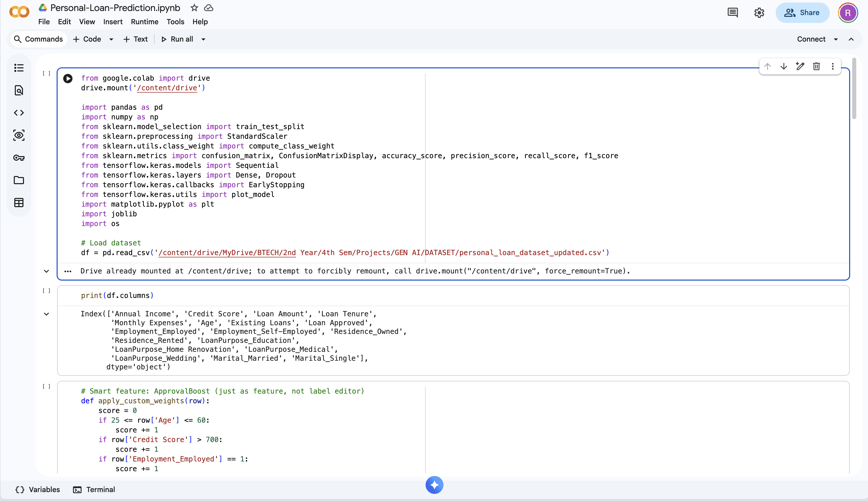Viewport: 868px width, 501px height.
Task: Open the files folder panel
Action: tap(19, 180)
